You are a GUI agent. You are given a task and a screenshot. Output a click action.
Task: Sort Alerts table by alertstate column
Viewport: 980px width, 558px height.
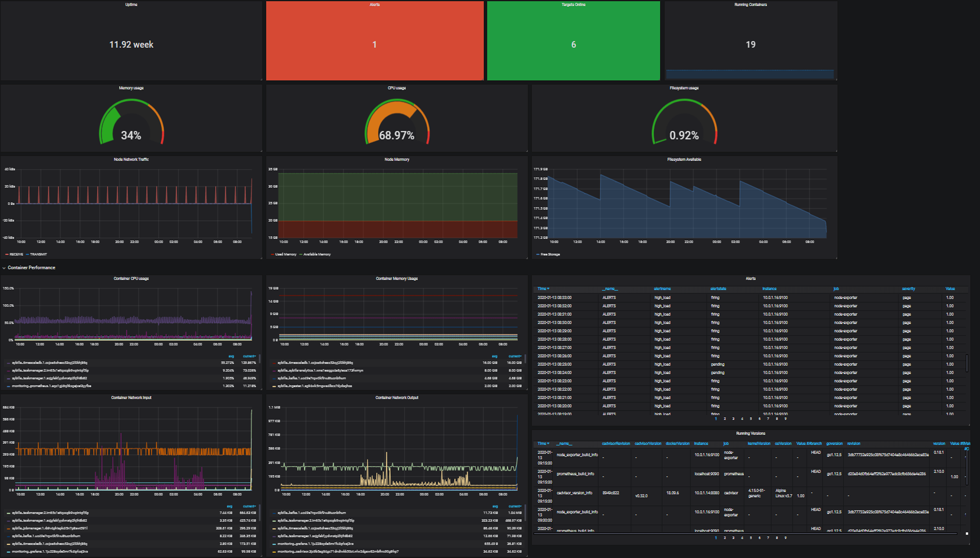tap(718, 289)
